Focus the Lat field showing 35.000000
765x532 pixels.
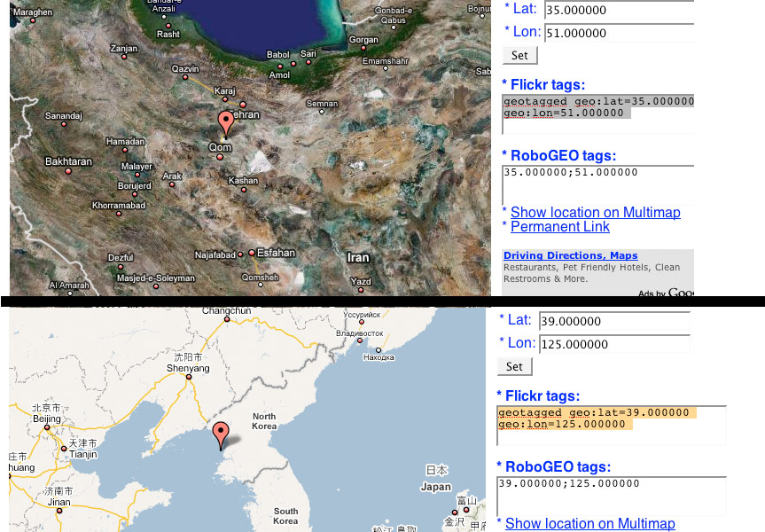(x=619, y=10)
